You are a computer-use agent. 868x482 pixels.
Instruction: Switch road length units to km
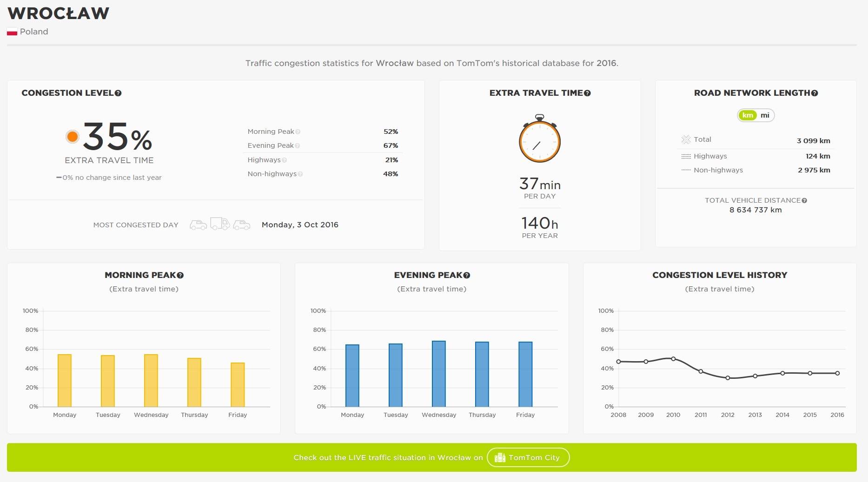tap(748, 115)
